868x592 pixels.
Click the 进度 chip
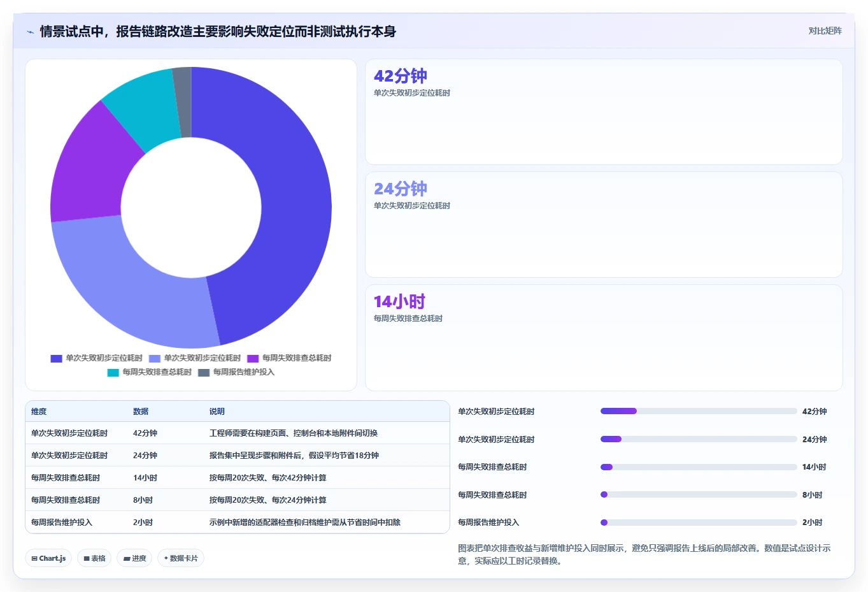pyautogui.click(x=134, y=558)
